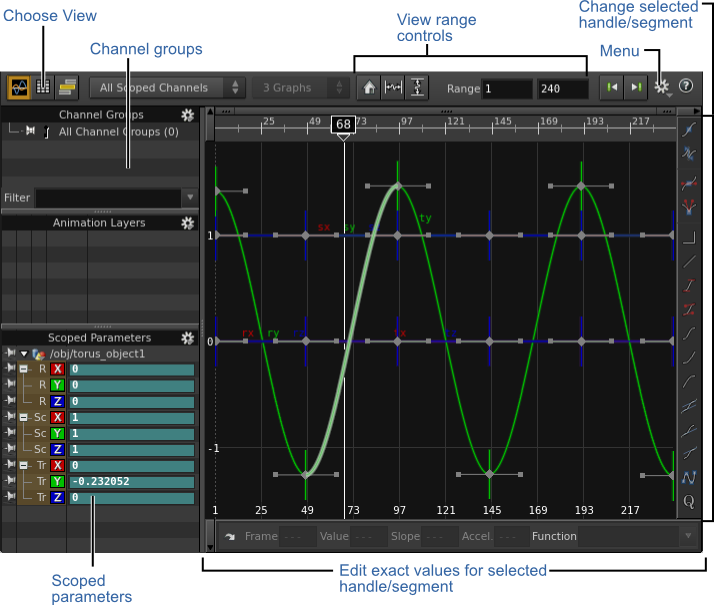Image resolution: width=714 pixels, height=605 pixels.
Task: Click the Range start field showing 1
Action: click(x=506, y=89)
